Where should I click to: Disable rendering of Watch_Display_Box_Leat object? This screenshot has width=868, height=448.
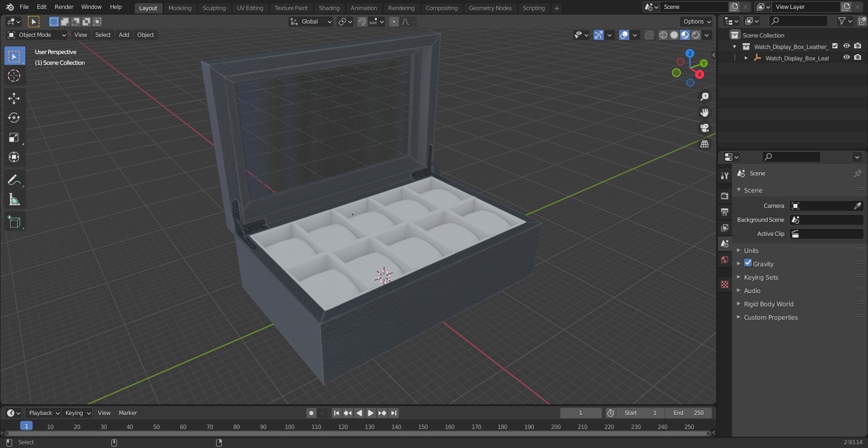point(858,58)
